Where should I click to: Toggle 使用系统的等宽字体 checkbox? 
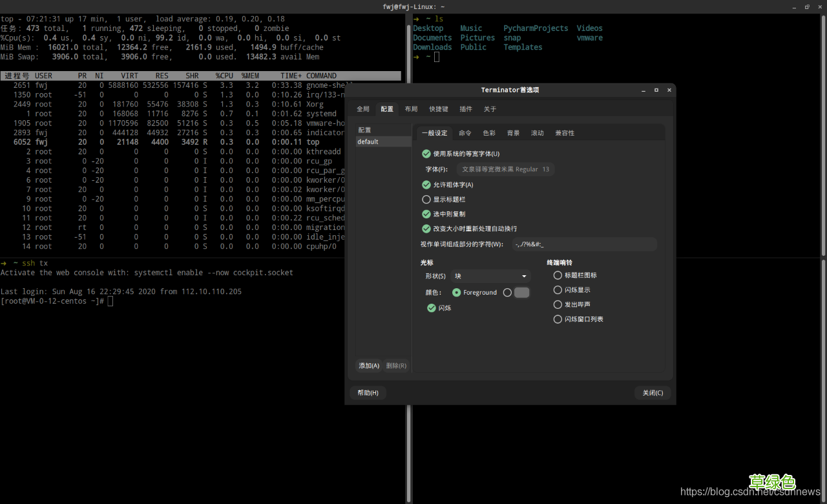click(426, 154)
